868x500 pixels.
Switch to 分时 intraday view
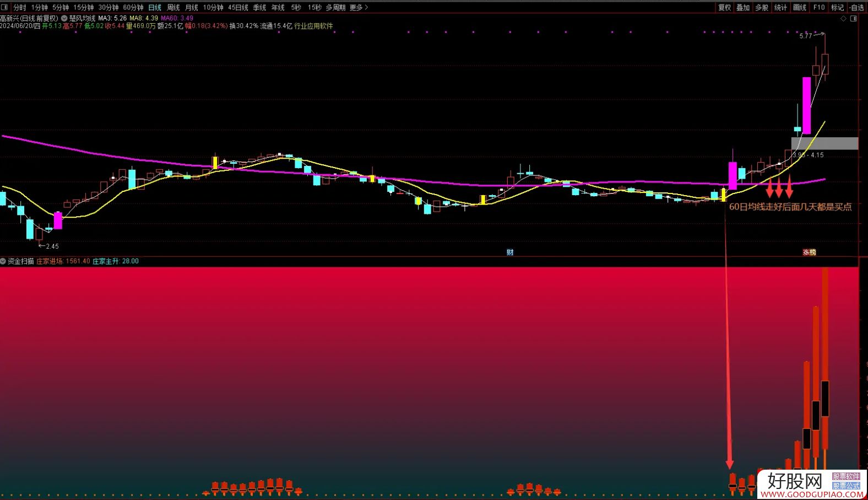click(20, 7)
